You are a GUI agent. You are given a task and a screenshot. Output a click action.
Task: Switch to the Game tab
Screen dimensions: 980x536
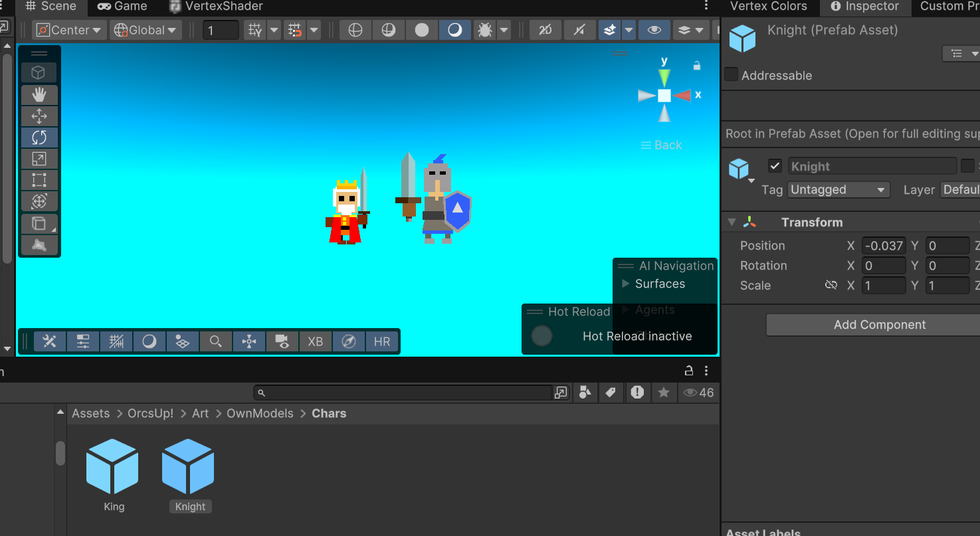click(x=123, y=7)
